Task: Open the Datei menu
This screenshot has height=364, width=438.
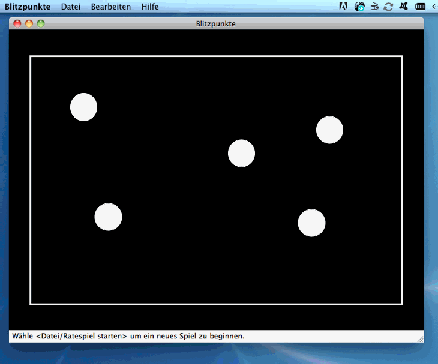Action: tap(71, 7)
